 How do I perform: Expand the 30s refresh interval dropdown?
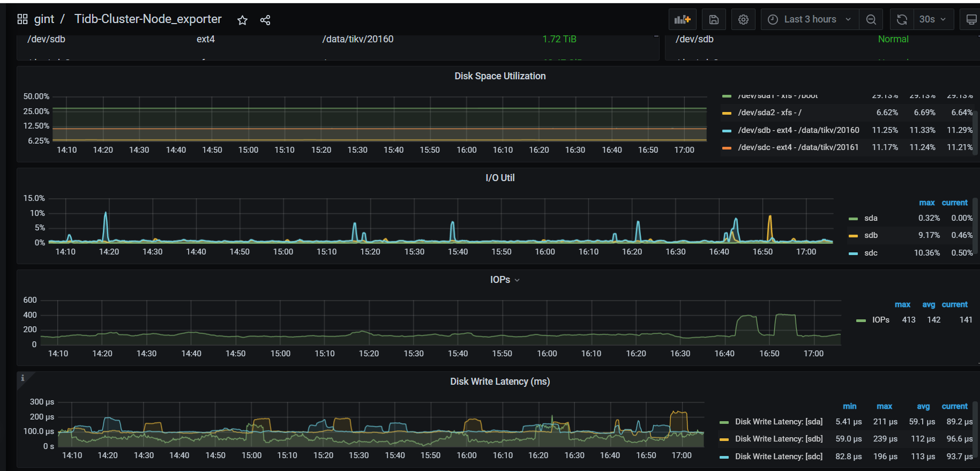[933, 20]
